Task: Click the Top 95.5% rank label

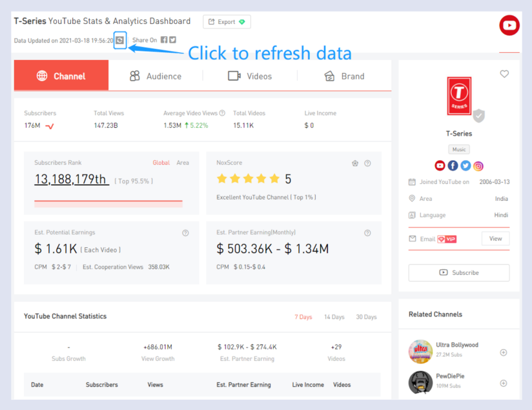Action: pos(134,181)
